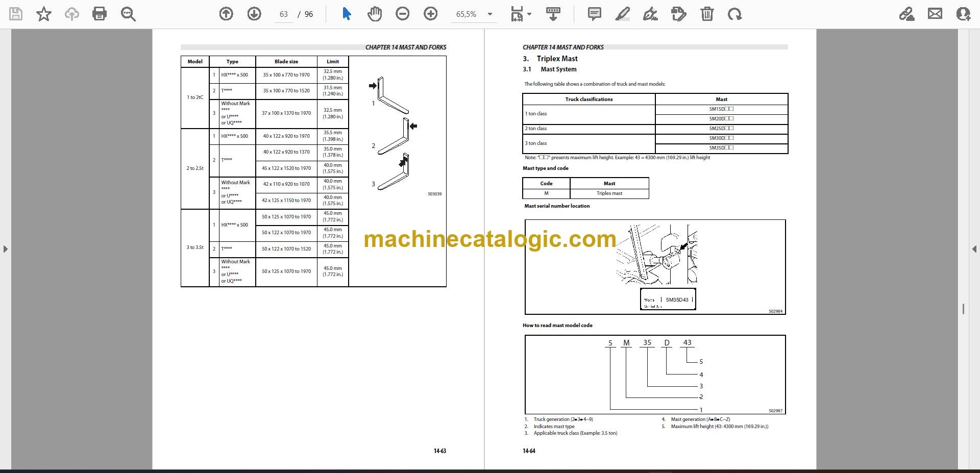980x473 pixels.
Task: Click the share with others icon
Action: coord(963,14)
